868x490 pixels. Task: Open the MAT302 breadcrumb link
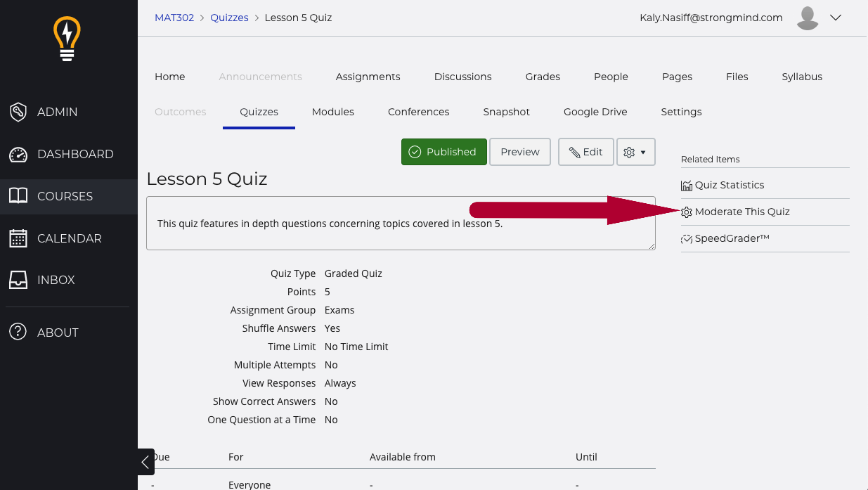coord(174,18)
